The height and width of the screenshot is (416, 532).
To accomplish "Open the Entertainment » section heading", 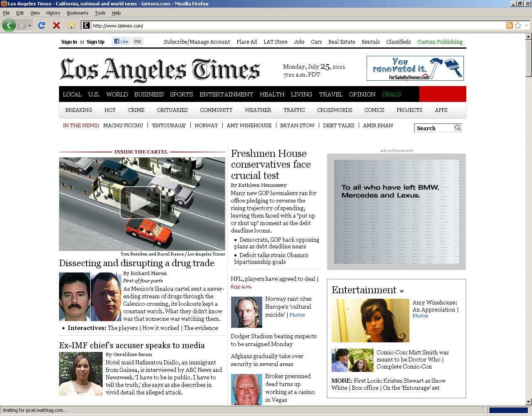I will [367, 290].
